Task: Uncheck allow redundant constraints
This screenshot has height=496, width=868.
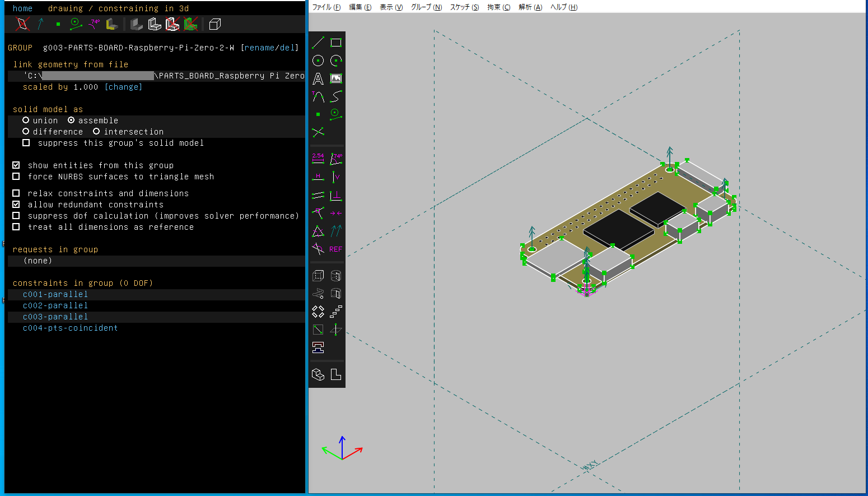Action: [16, 205]
